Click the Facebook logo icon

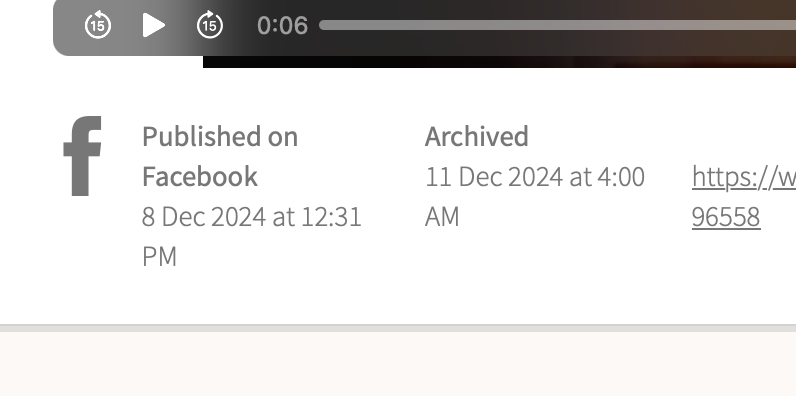pos(82,156)
